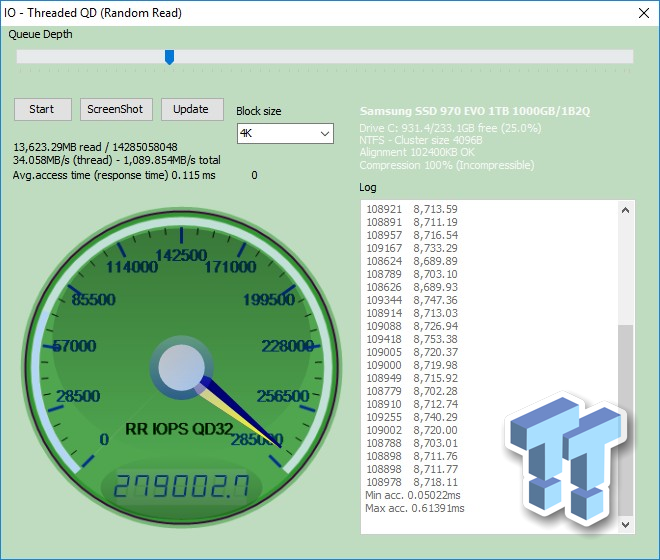Click the log scrollbar thumb
This screenshot has width=660, height=560.
pos(625,420)
